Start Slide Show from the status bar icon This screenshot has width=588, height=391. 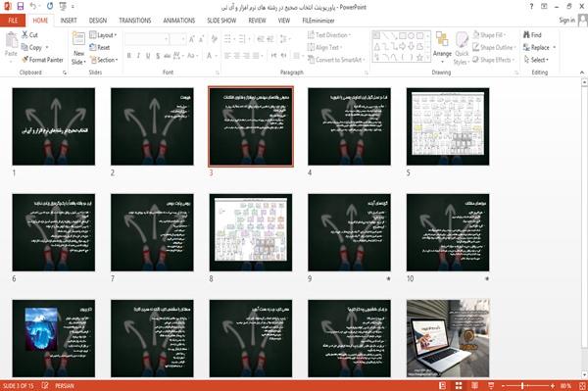pyautogui.click(x=491, y=386)
